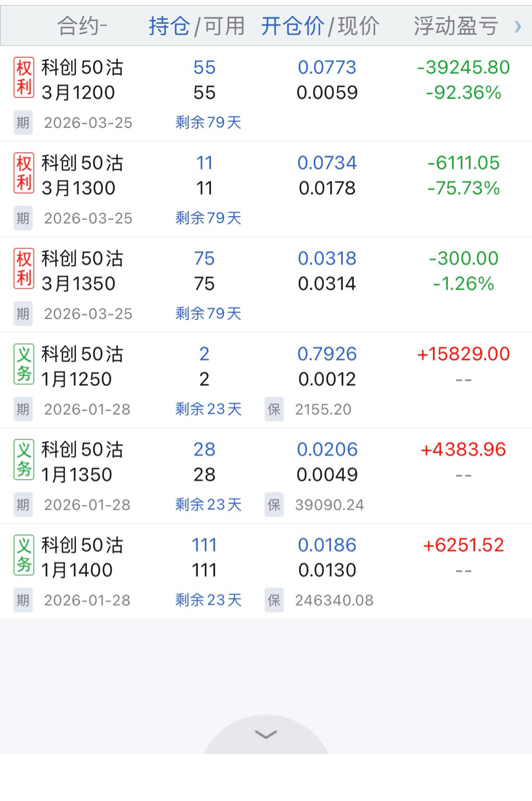The width and height of the screenshot is (532, 801).
Task: Click the 义务 badge on 1月1350 row
Action: (x=24, y=460)
